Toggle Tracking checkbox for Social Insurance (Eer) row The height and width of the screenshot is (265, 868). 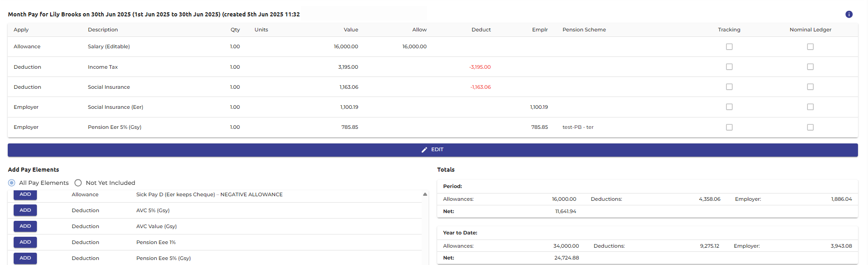729,107
